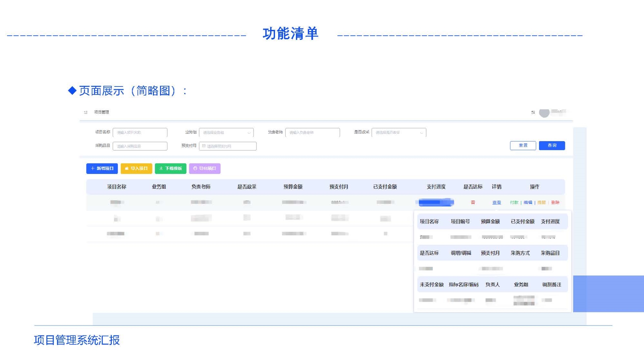
Task: Open the 业务组 dropdown
Action: 226,133
